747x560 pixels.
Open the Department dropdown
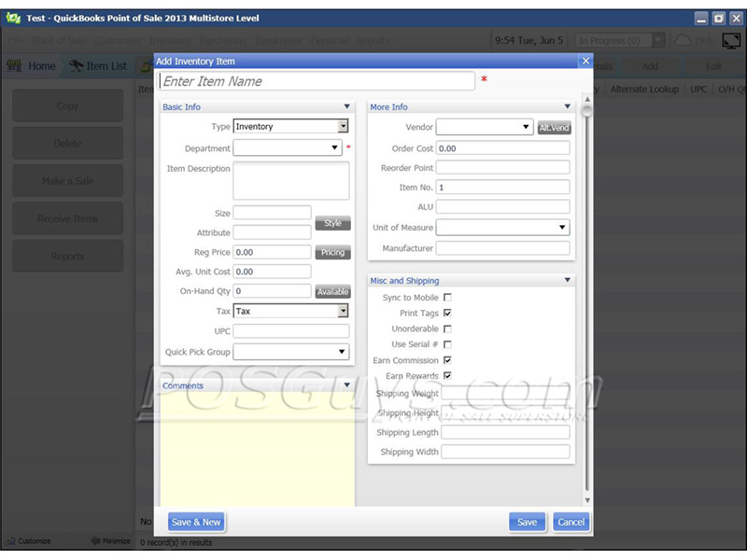[334, 147]
